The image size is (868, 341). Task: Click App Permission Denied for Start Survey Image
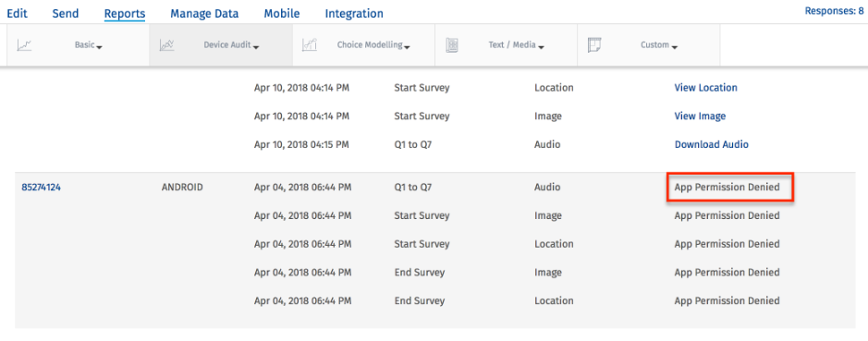click(x=727, y=215)
